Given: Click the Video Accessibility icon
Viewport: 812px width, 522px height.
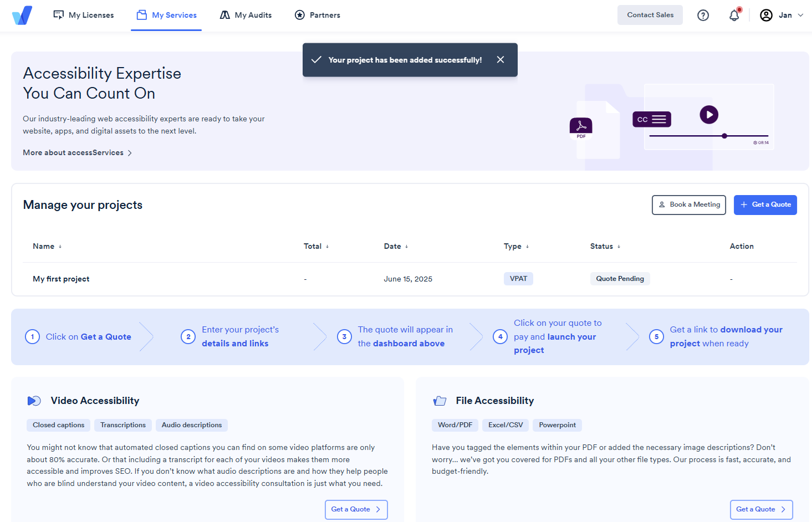Looking at the screenshot, I should pyautogui.click(x=34, y=401).
